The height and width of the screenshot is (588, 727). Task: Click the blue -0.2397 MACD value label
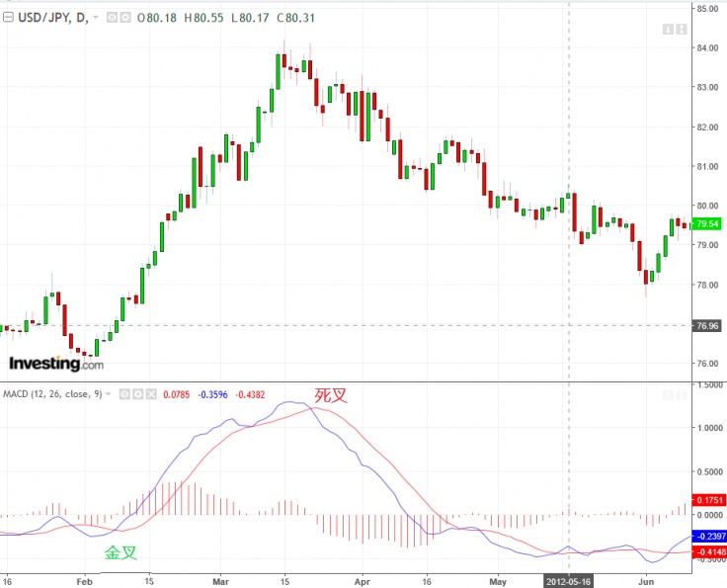[x=708, y=535]
